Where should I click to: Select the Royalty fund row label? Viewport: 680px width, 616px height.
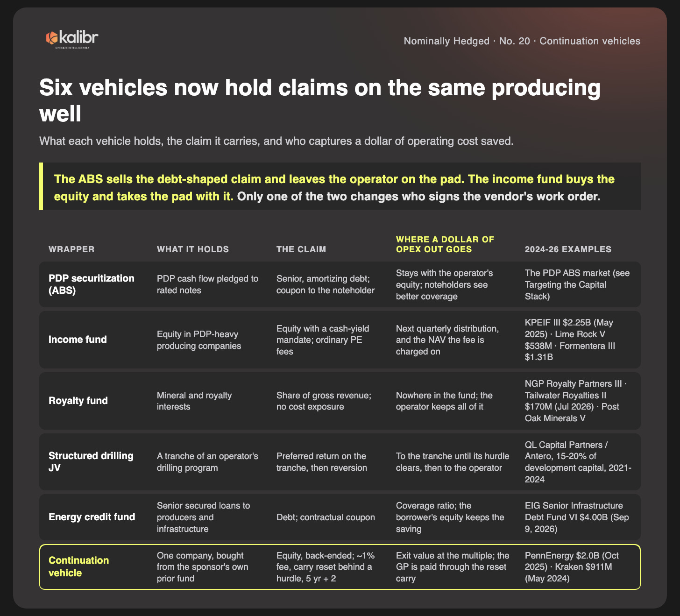point(78,401)
